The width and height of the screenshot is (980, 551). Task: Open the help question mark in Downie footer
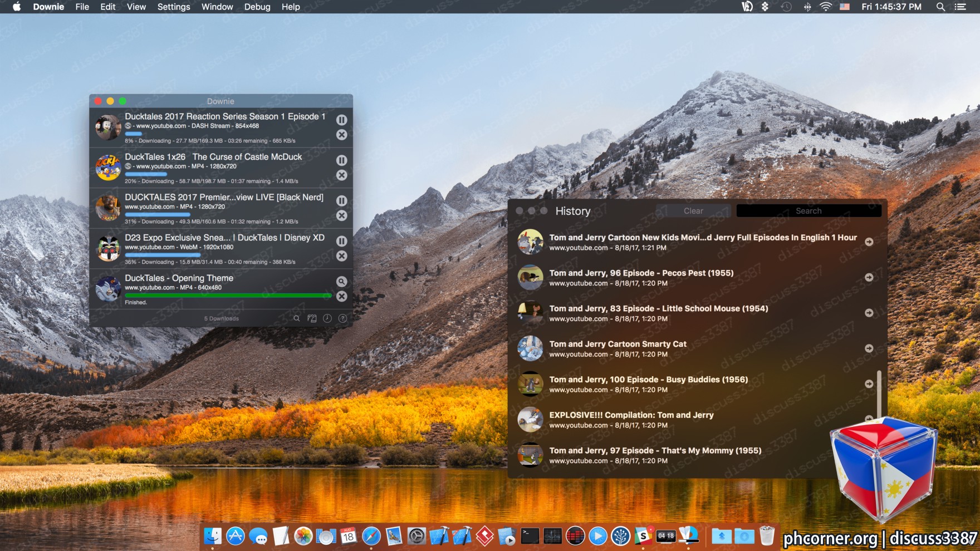[343, 318]
